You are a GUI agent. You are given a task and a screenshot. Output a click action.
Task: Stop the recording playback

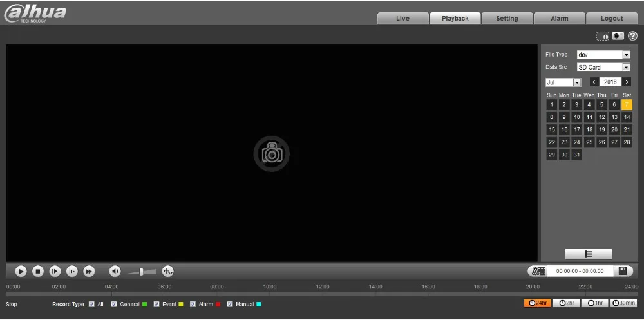pos(38,271)
